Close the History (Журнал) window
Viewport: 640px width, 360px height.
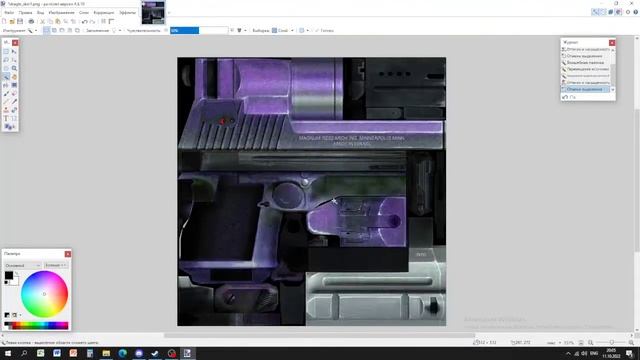click(x=612, y=42)
